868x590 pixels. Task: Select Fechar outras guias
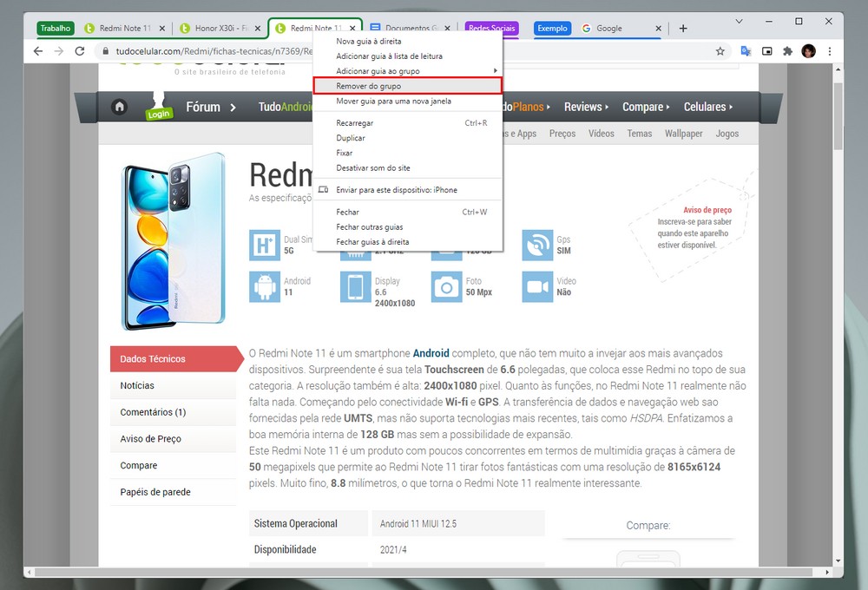[x=407, y=227]
